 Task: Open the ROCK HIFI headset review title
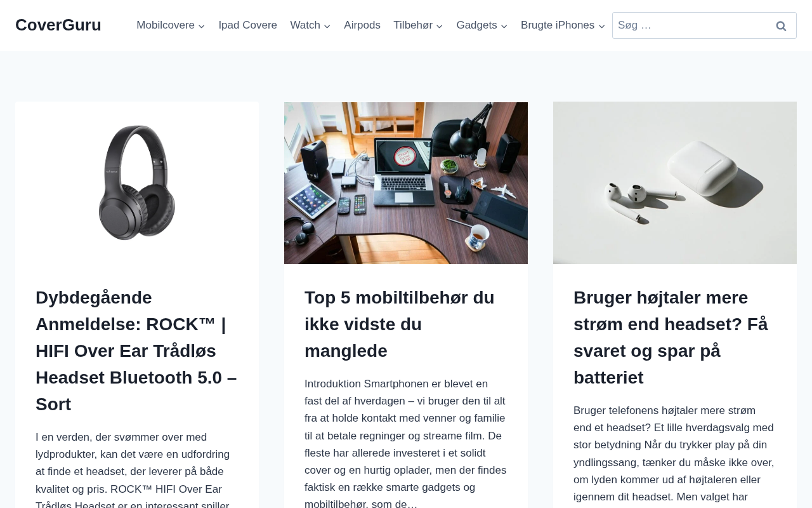(x=136, y=351)
